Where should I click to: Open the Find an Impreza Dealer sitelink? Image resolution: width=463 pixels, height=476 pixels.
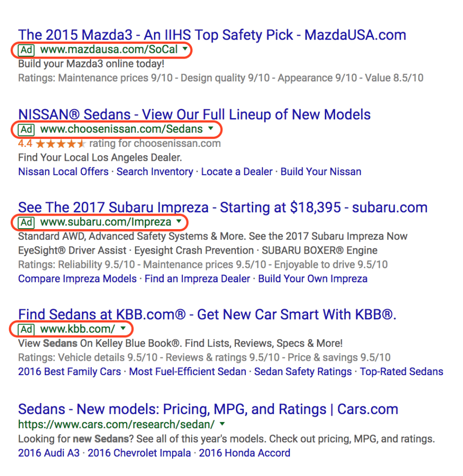[x=197, y=279]
